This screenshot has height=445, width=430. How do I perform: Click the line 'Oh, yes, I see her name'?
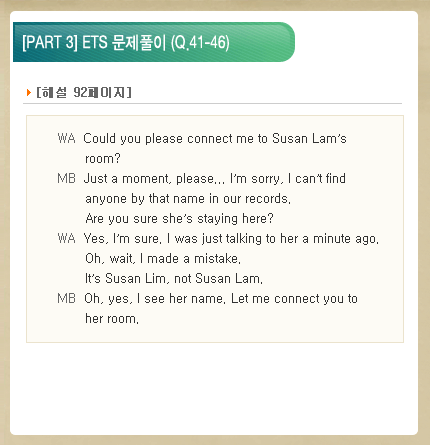tap(221, 299)
